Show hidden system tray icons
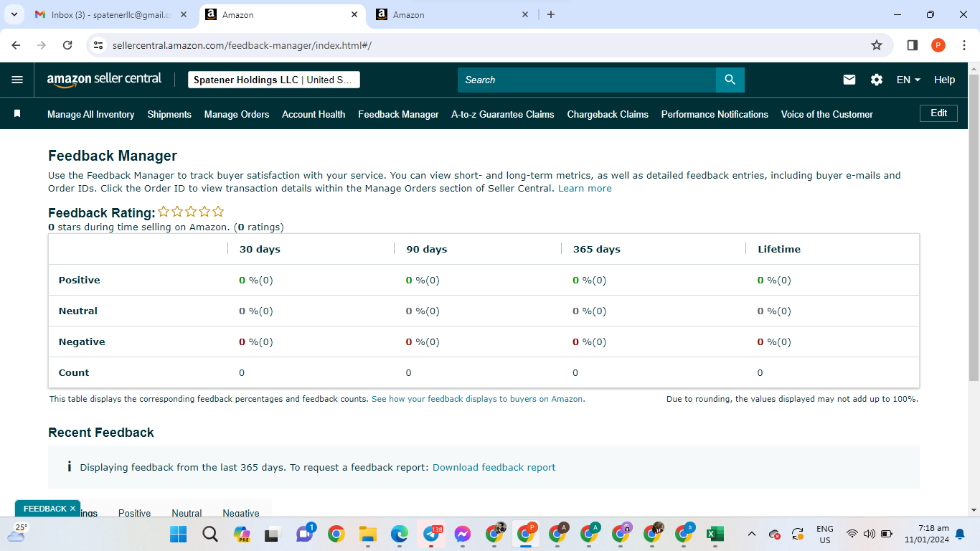 pyautogui.click(x=751, y=534)
